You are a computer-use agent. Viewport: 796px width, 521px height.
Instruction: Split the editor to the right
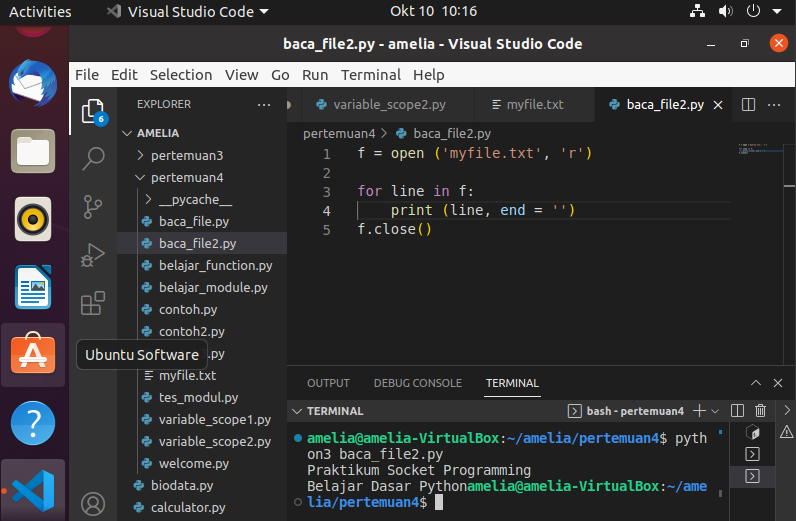748,105
